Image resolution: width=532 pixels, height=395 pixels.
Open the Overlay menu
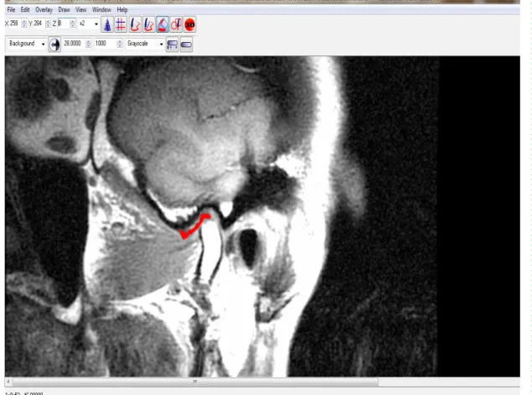pyautogui.click(x=44, y=9)
